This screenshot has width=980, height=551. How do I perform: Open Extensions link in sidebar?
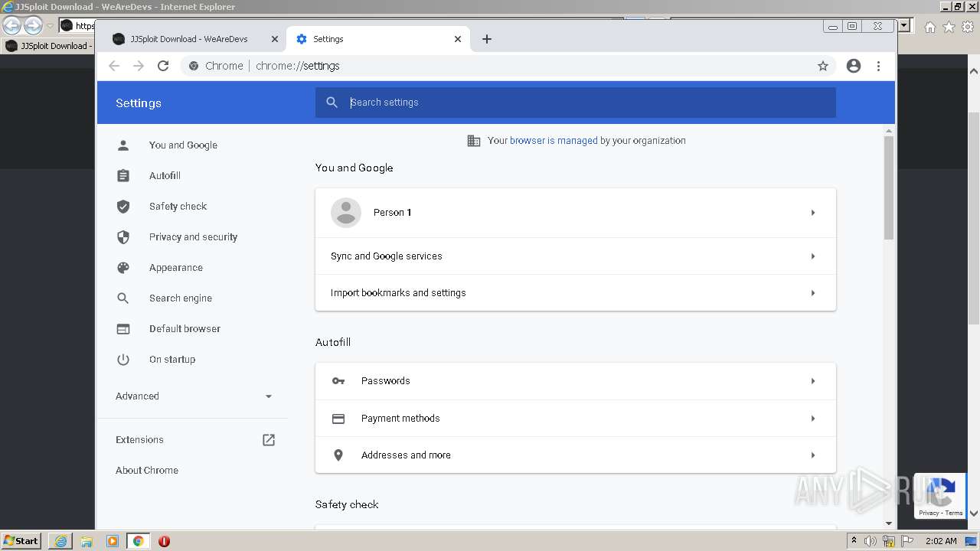139,439
